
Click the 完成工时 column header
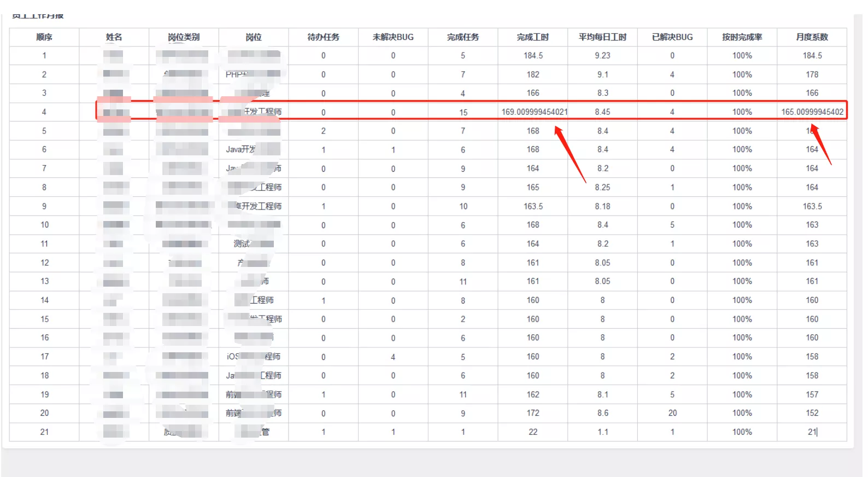pyautogui.click(x=533, y=37)
